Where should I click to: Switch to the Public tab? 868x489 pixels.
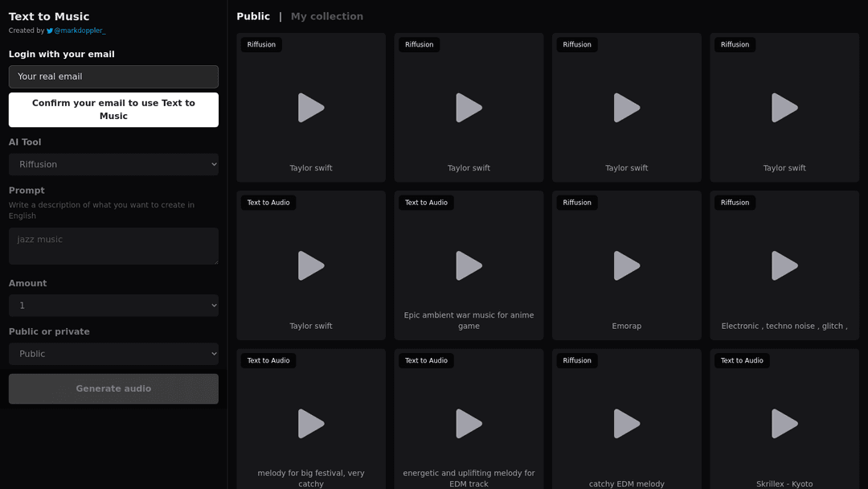point(253,17)
